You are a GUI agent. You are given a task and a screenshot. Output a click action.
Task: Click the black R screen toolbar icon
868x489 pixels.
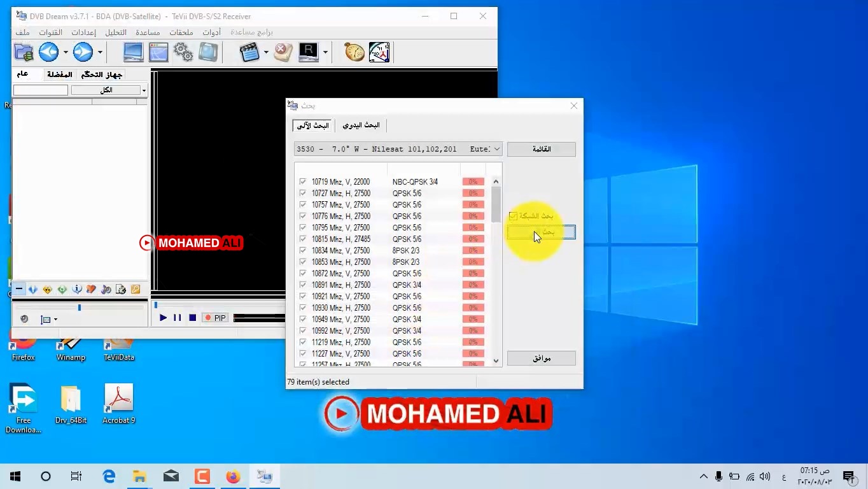coord(308,52)
